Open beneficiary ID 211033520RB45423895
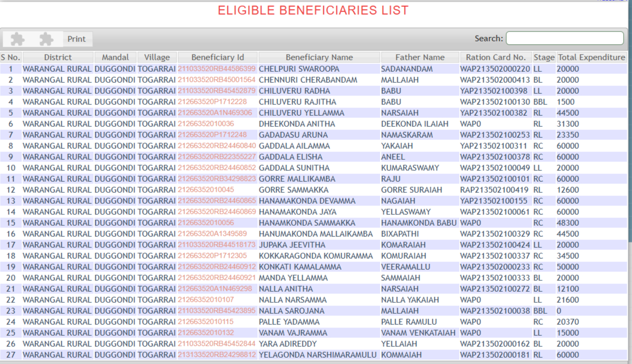 (217, 311)
